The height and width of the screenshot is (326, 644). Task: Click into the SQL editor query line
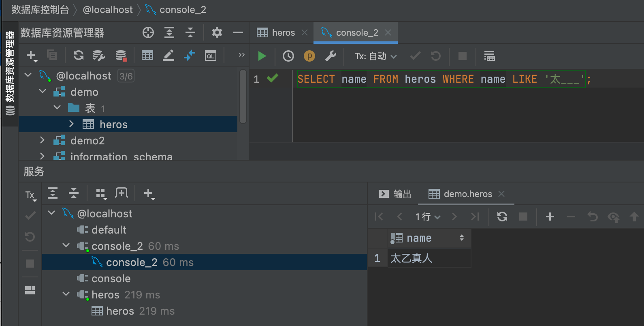(x=444, y=79)
